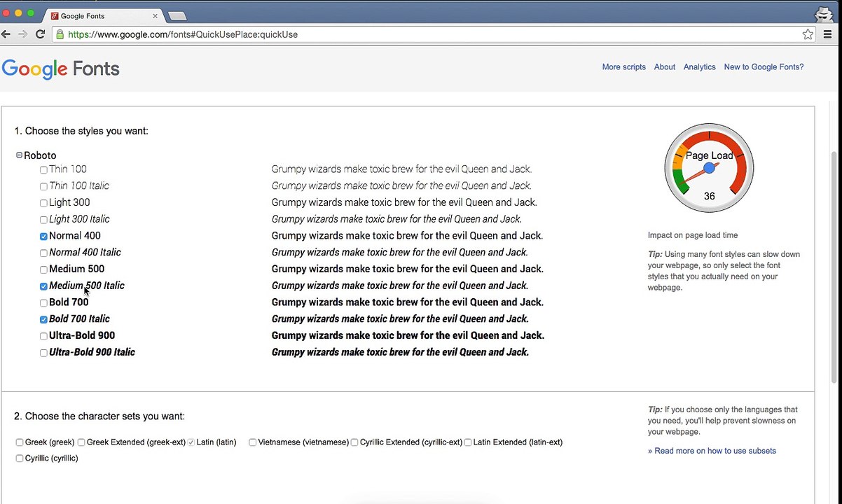Open Read more on how to use subsets
The height and width of the screenshot is (504, 842).
712,451
